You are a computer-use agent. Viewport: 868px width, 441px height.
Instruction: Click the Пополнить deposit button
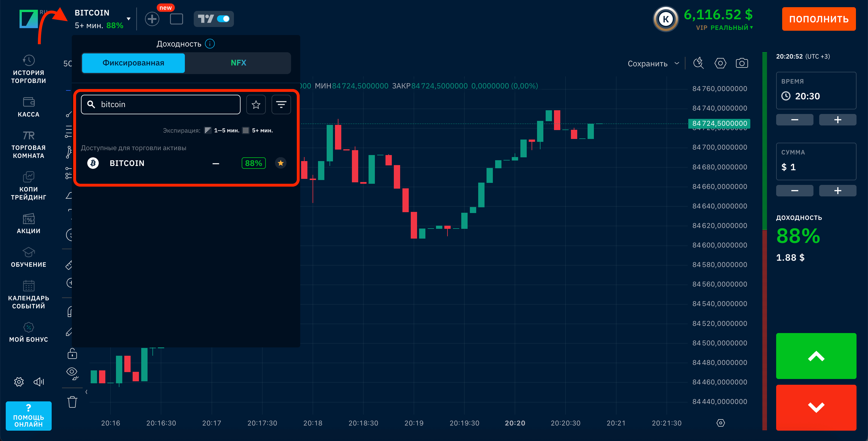coord(818,19)
